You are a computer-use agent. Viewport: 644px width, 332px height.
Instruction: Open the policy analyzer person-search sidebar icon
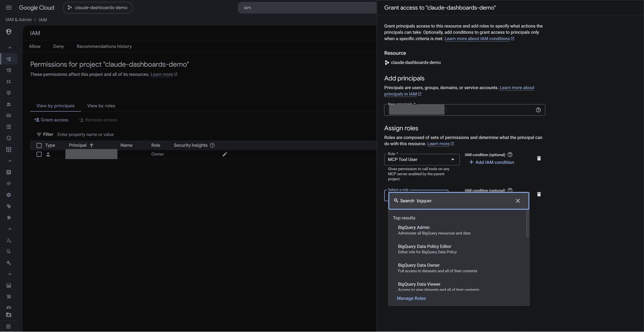(9, 240)
